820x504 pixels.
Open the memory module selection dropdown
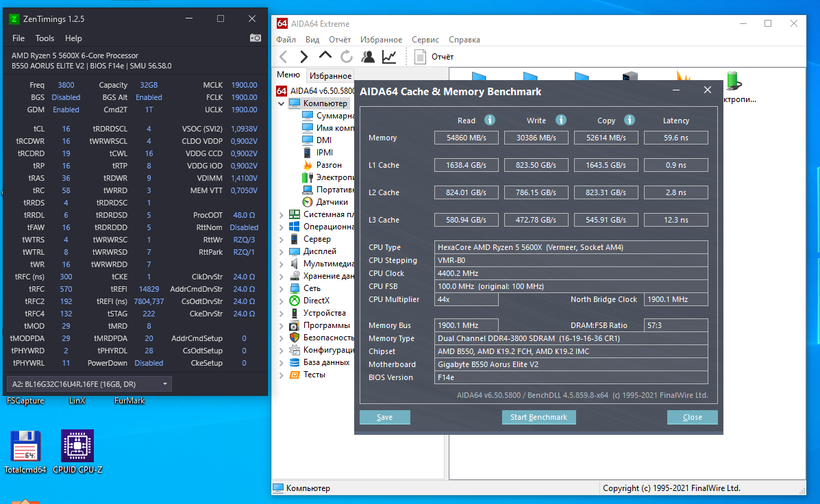coord(90,383)
